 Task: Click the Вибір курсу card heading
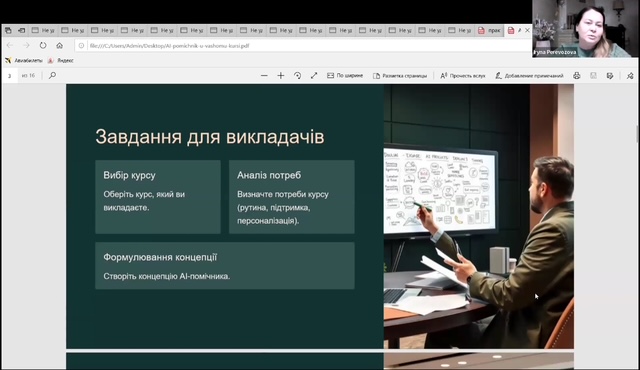(x=129, y=175)
